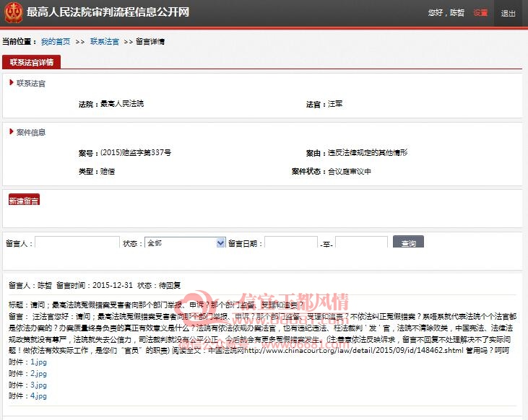528x420 pixels.
Task: Click the court emblem logo
Action: tap(13, 12)
